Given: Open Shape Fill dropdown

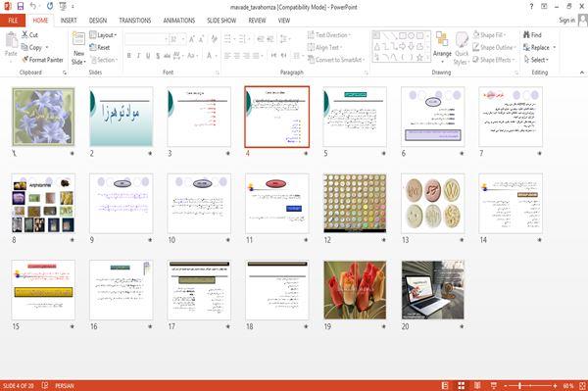Looking at the screenshot, I should point(489,35).
